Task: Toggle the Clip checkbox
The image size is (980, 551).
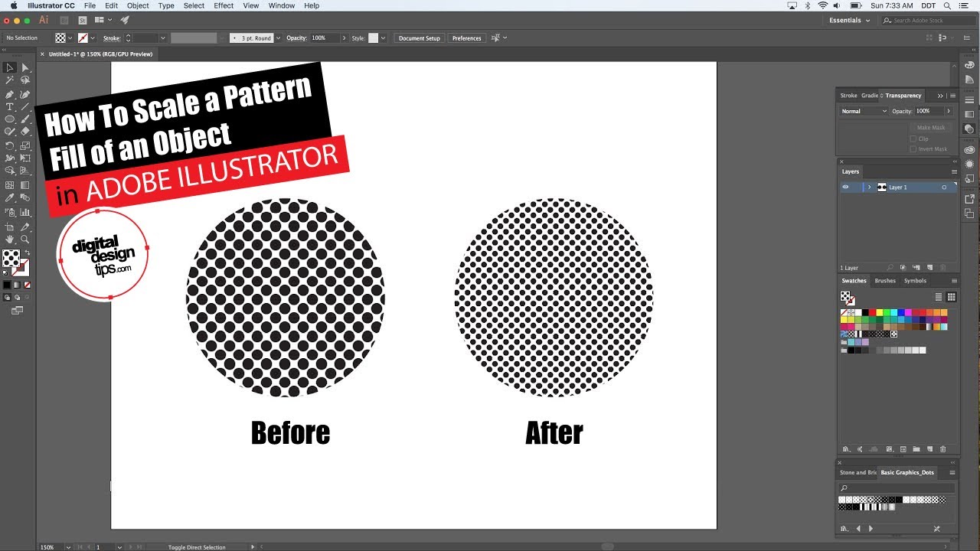Action: [x=913, y=139]
